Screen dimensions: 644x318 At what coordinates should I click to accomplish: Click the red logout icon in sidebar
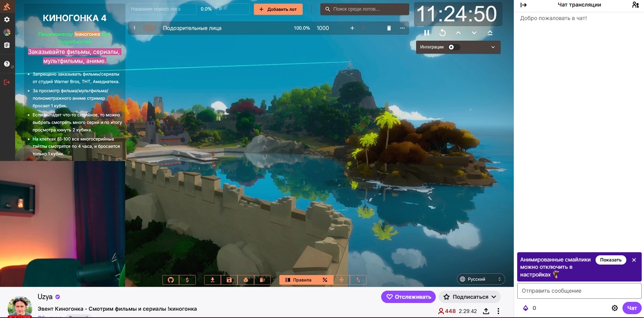pyautogui.click(x=7, y=82)
